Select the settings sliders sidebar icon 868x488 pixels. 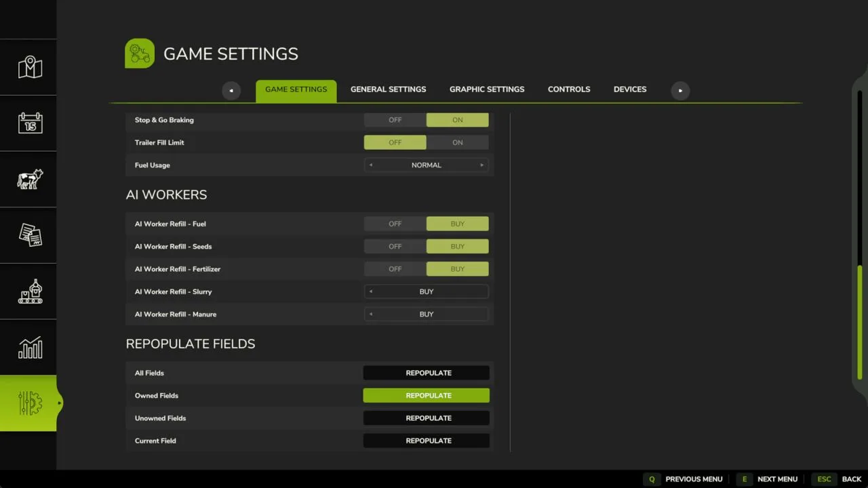[30, 403]
